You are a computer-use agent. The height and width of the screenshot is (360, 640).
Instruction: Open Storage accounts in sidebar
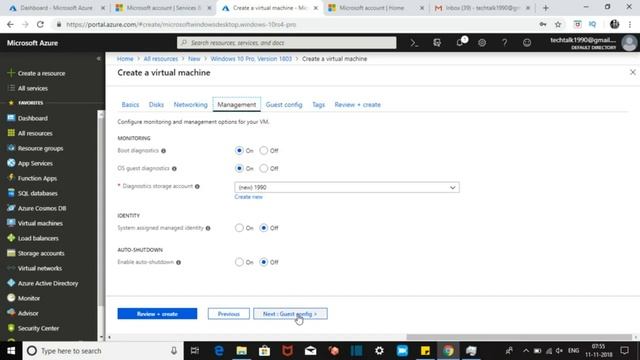coord(41,253)
